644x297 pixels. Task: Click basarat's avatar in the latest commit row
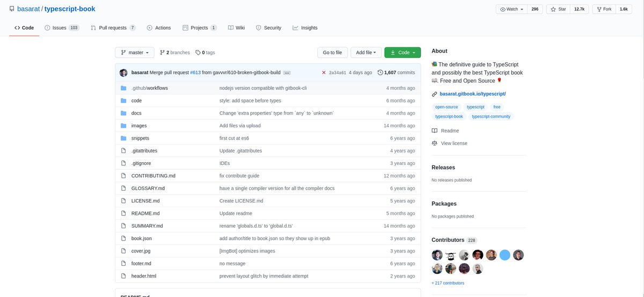click(123, 73)
